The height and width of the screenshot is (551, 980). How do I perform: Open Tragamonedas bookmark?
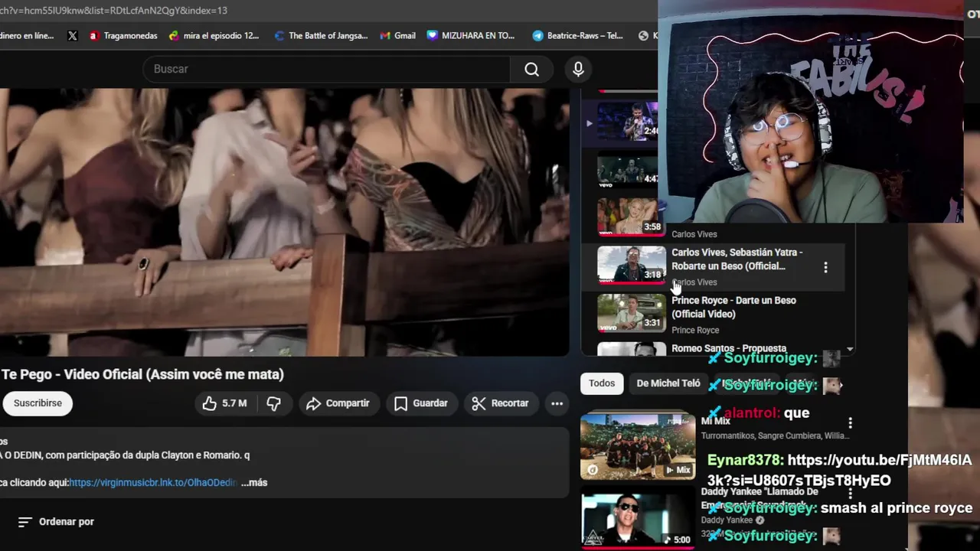123,35
